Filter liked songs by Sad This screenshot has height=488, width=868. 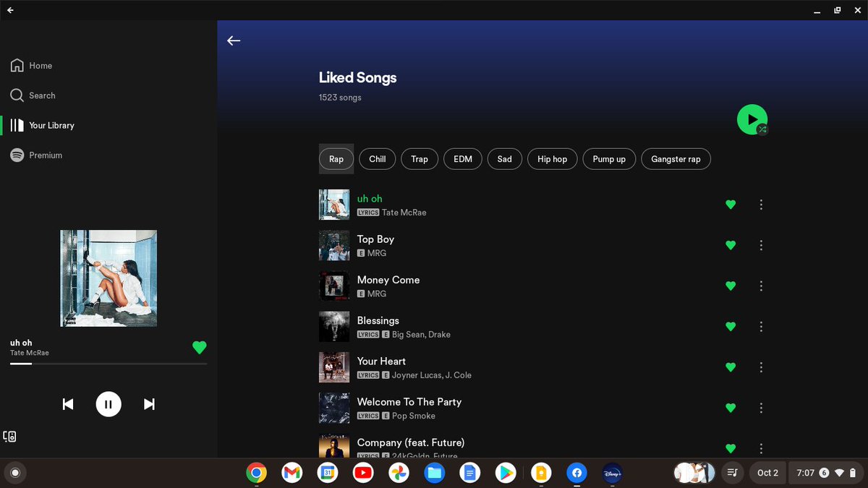pos(505,159)
